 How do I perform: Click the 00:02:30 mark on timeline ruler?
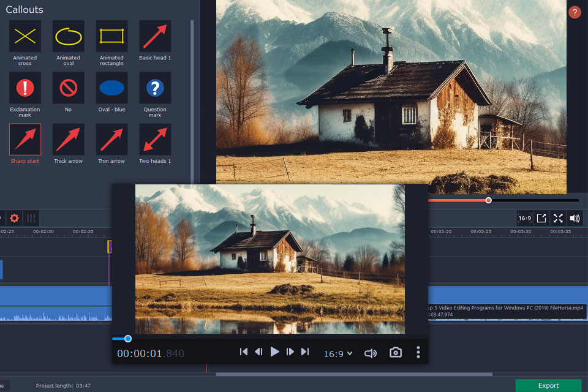click(x=43, y=232)
